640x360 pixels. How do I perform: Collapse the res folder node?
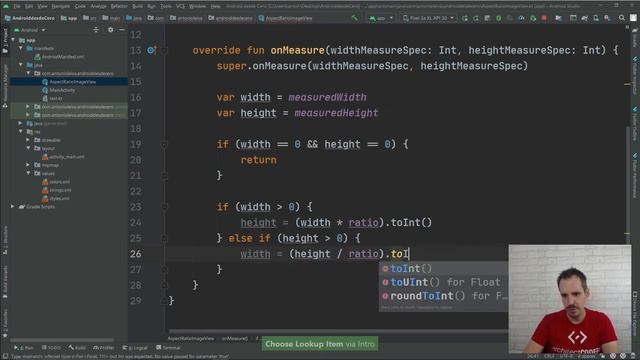(21, 131)
